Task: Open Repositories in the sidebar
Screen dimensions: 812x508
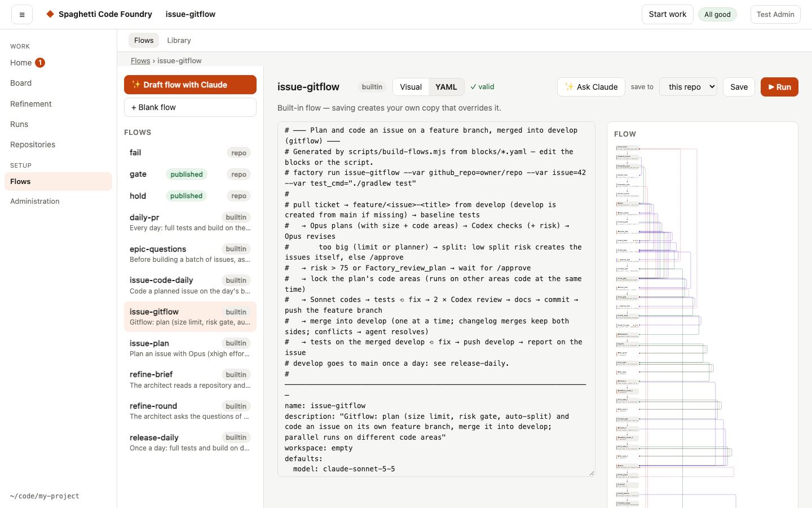Action: click(x=58, y=144)
